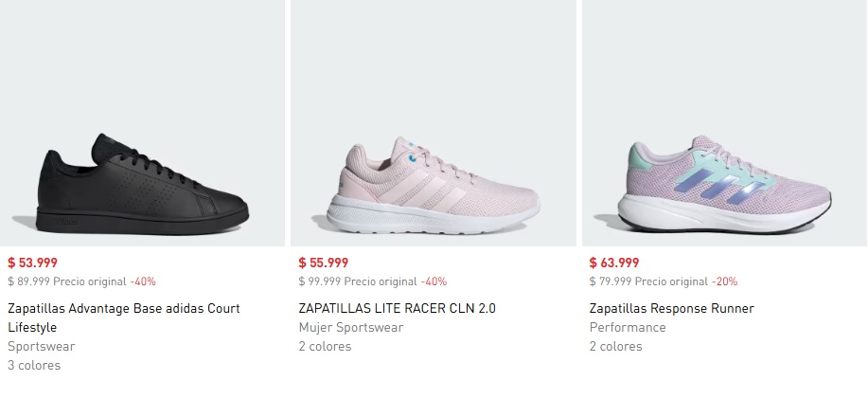
Task: Click the $ 79.999 Precio original text
Action: tap(648, 281)
